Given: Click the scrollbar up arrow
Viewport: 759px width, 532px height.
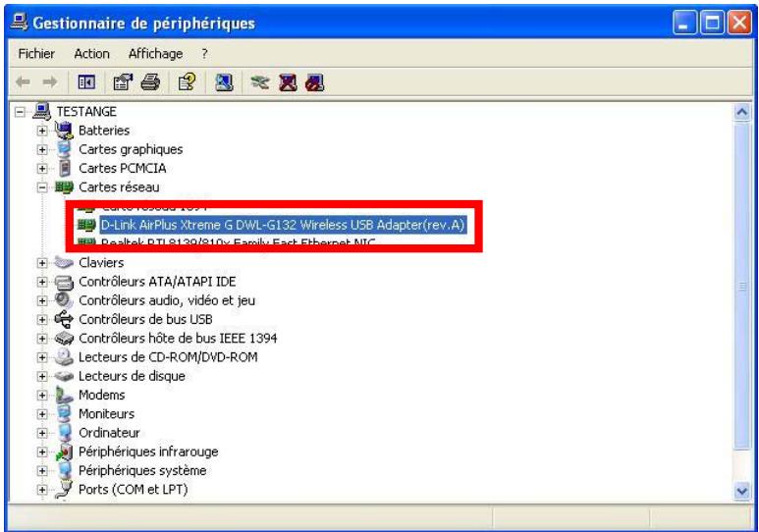Looking at the screenshot, I should 741,113.
